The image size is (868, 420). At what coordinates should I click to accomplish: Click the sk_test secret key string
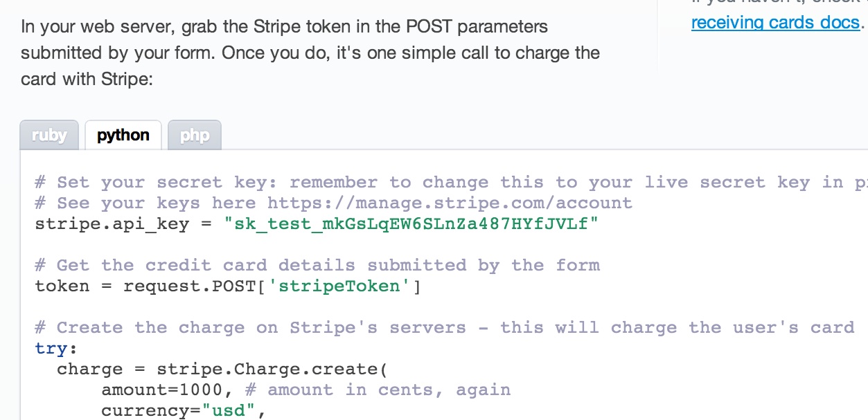click(411, 224)
